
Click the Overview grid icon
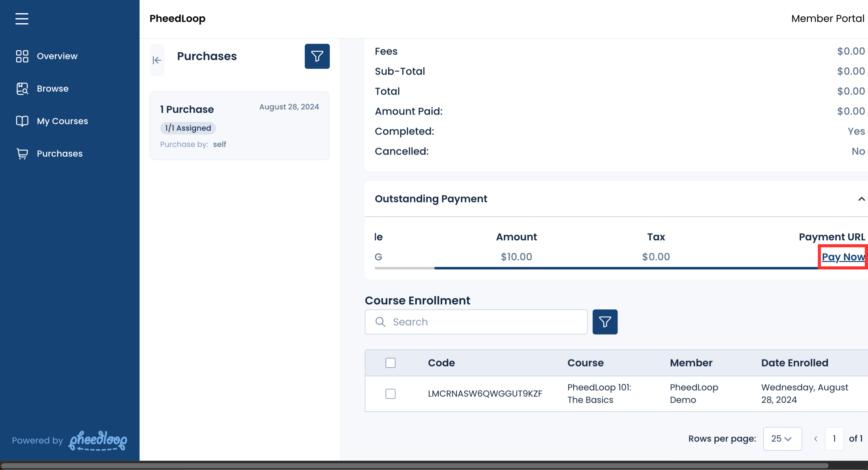click(22, 56)
